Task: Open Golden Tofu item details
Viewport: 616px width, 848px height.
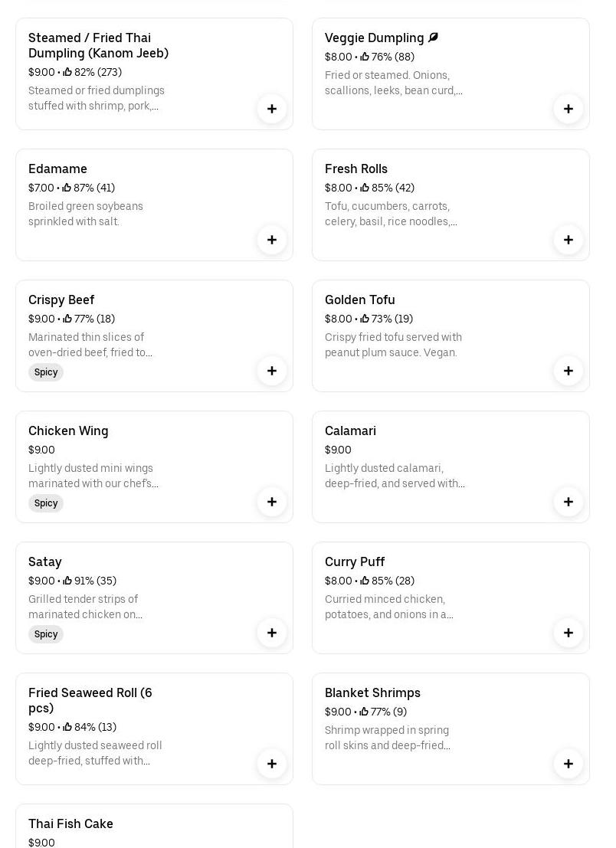Action: [x=360, y=300]
